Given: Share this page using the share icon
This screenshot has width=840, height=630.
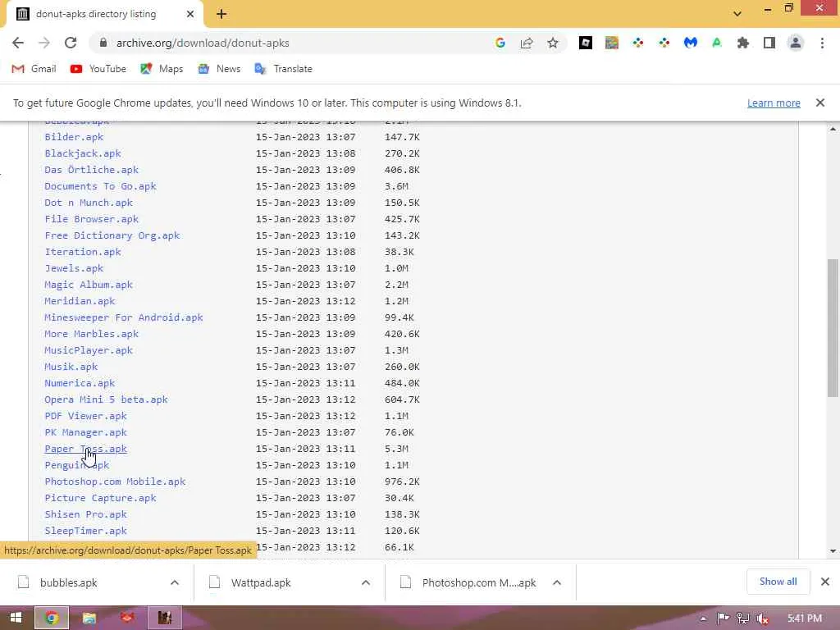Looking at the screenshot, I should [527, 43].
